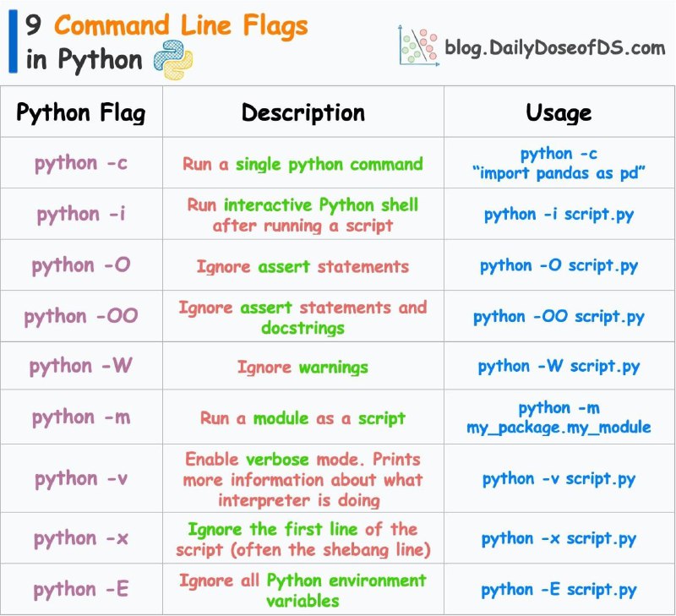Click the 'python -OO script.py' usage
676x616 pixels.
tap(559, 317)
